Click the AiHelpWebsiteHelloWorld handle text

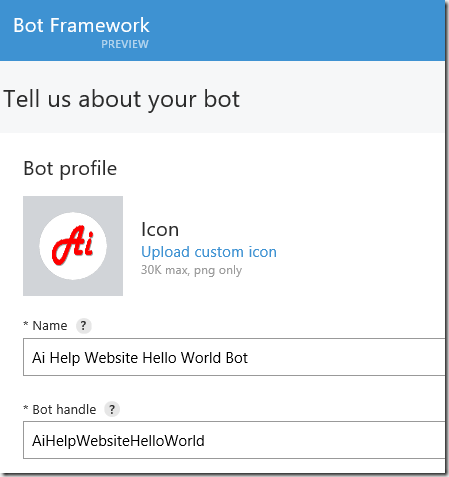point(118,441)
